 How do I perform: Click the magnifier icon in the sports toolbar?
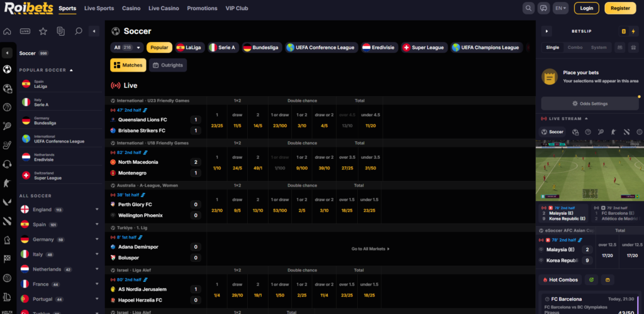tap(79, 31)
